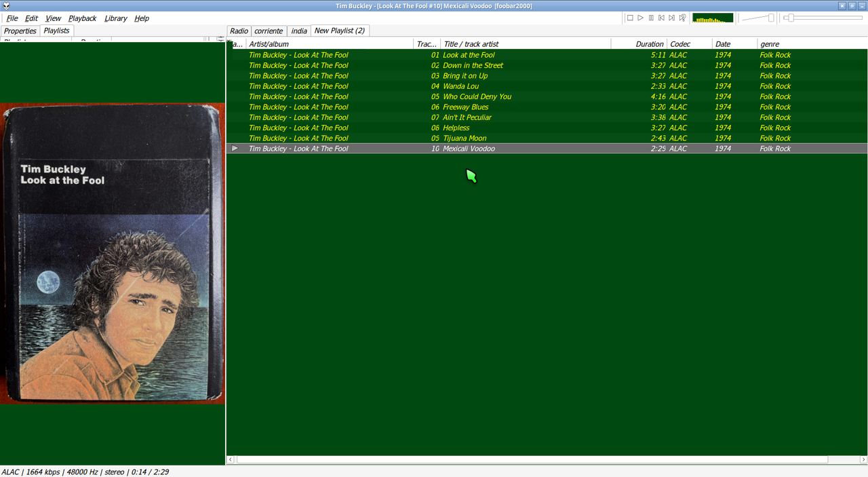Sort by Artist/album column header

pyautogui.click(x=330, y=44)
